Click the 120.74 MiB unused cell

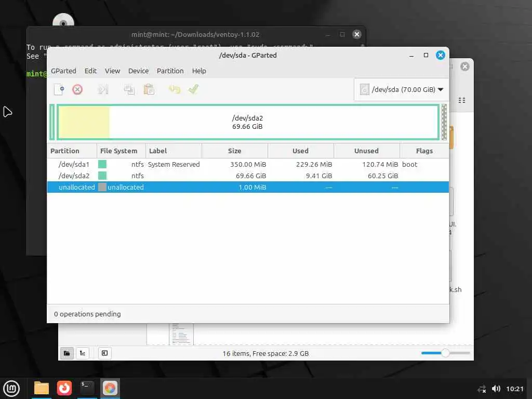point(380,164)
